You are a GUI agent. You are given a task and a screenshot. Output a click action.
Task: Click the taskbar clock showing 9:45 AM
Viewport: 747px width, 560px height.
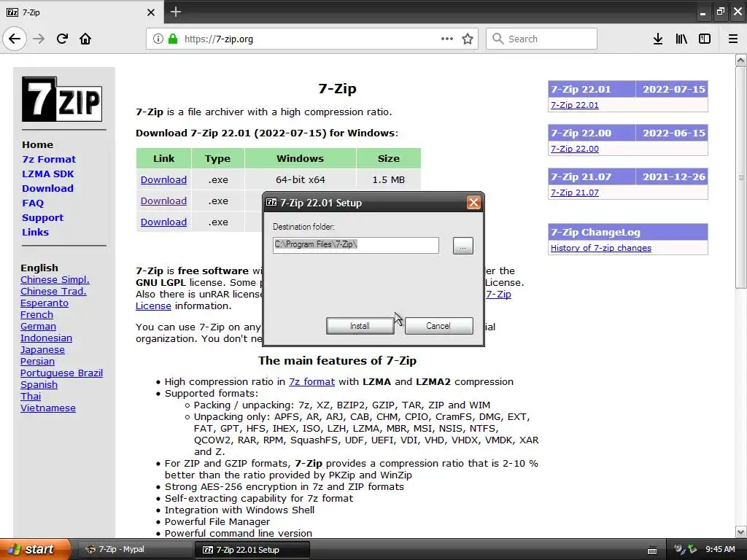click(x=720, y=550)
